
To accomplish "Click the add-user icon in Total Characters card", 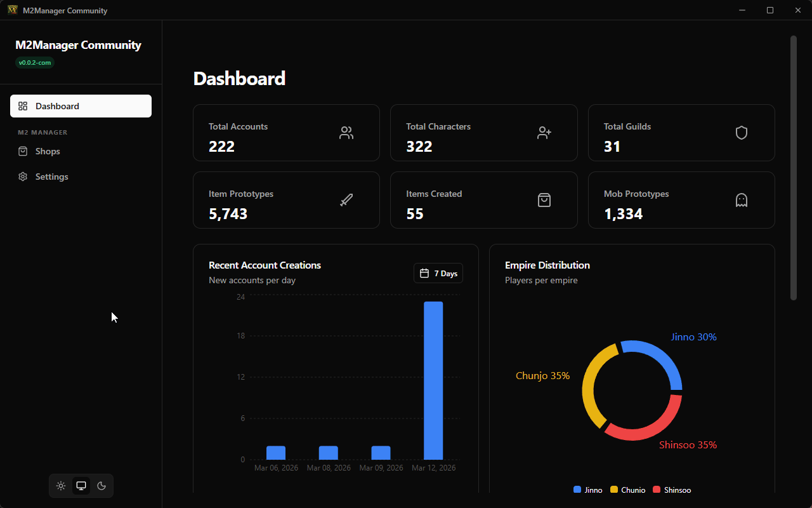I will click(544, 133).
